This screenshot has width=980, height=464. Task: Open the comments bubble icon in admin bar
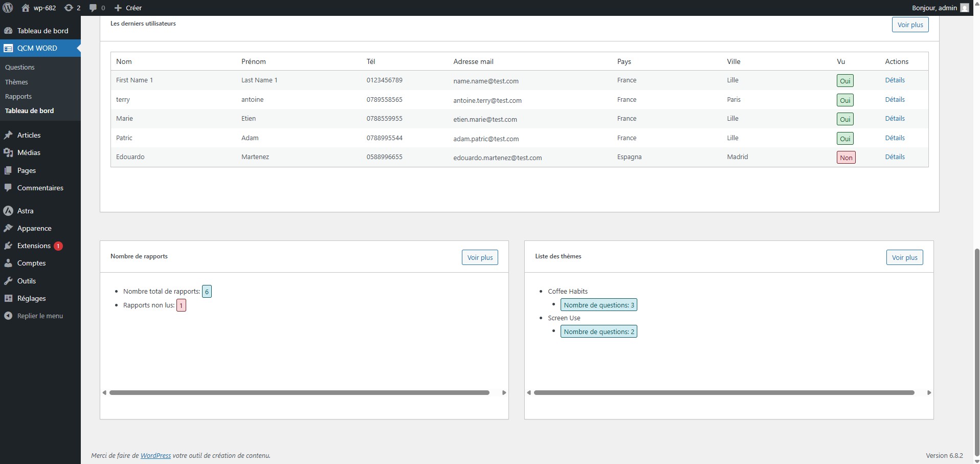[x=93, y=8]
